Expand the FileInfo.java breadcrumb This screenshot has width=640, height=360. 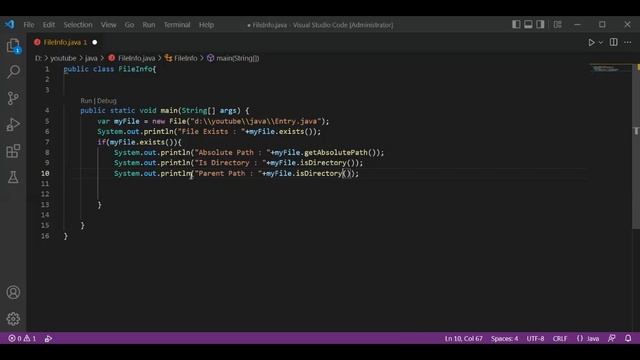coord(132,58)
